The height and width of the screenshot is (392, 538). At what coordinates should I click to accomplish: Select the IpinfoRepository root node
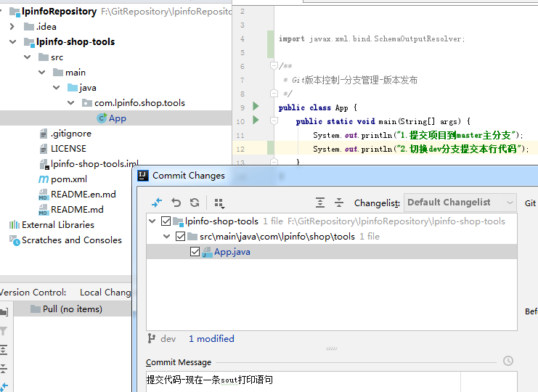pyautogui.click(x=59, y=12)
